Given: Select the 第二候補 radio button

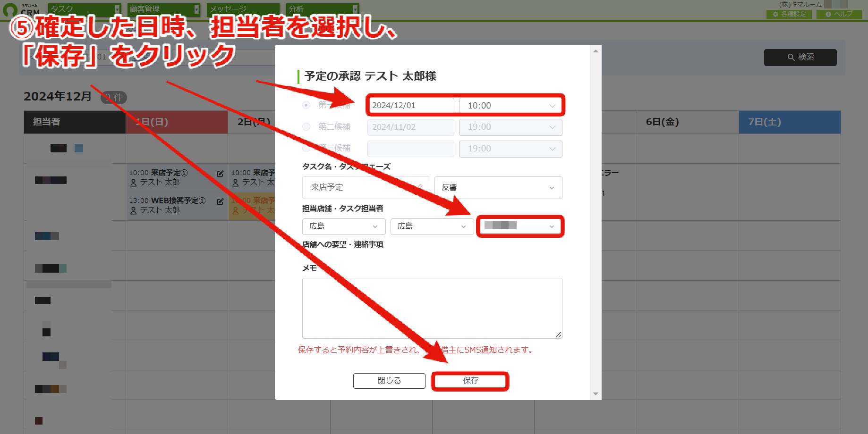Looking at the screenshot, I should 306,126.
